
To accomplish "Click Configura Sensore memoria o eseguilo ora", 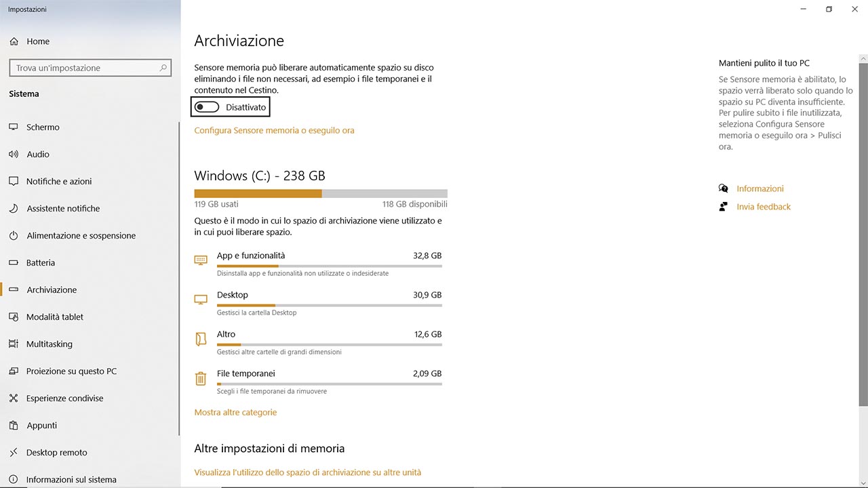I will (274, 130).
